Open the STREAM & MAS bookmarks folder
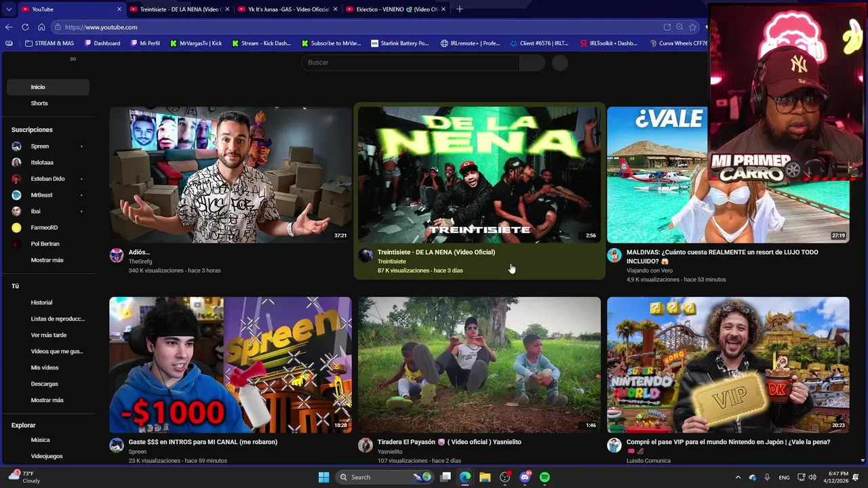The width and height of the screenshot is (868, 488). coord(50,43)
